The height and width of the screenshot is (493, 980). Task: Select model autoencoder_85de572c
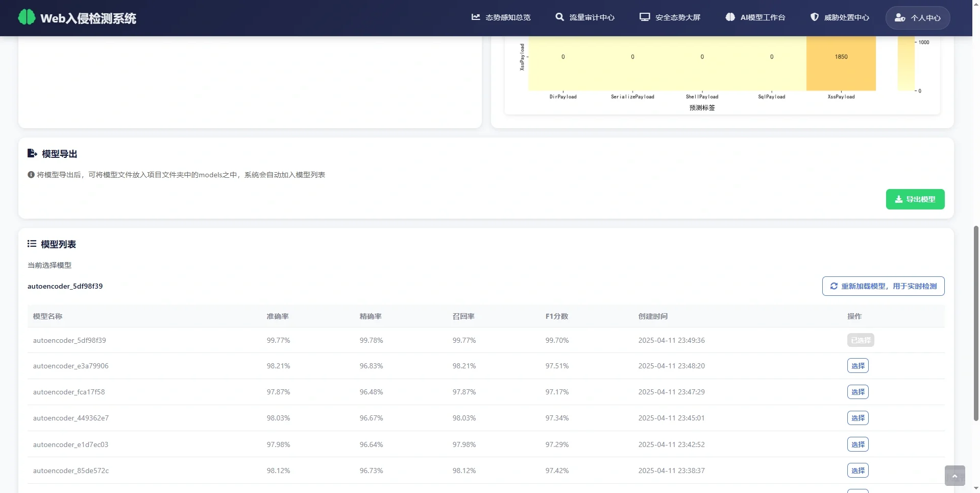click(x=858, y=471)
